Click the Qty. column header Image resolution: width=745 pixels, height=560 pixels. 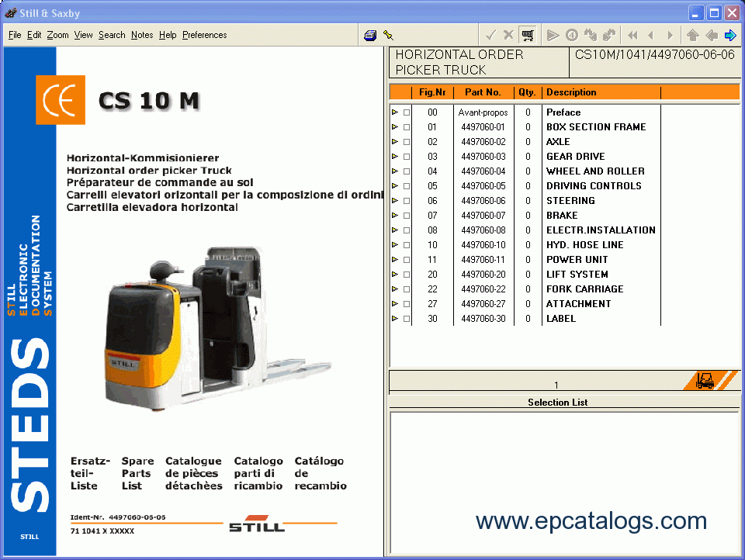528,92
